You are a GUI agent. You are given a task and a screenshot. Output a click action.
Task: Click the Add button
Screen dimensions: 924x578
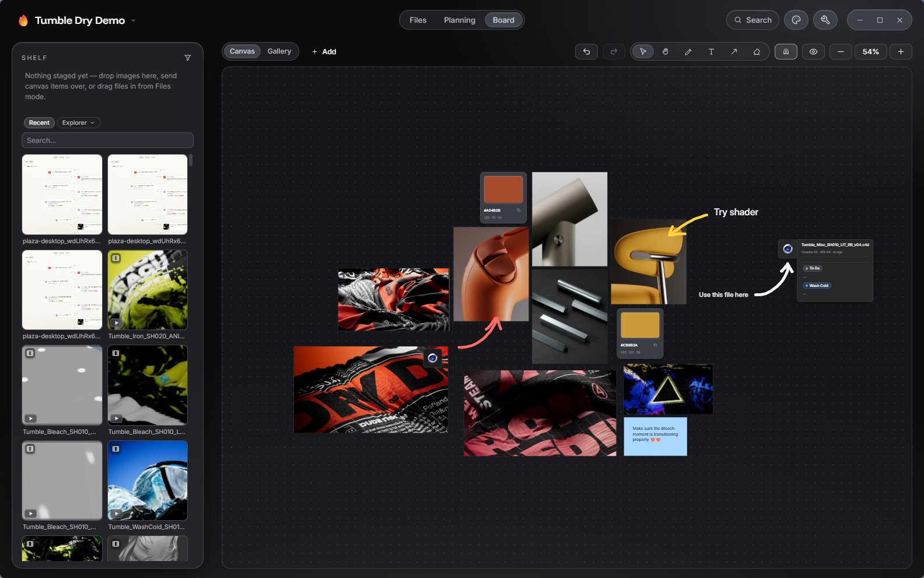pos(324,51)
